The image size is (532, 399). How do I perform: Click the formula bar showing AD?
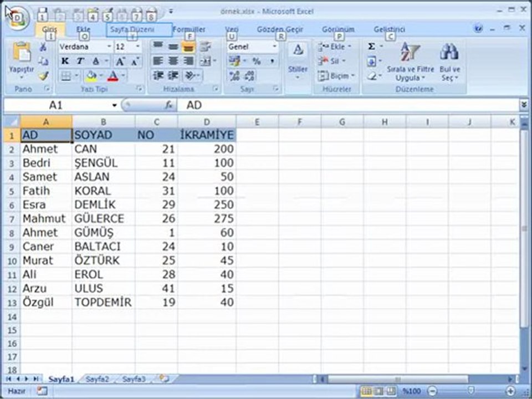(349, 105)
